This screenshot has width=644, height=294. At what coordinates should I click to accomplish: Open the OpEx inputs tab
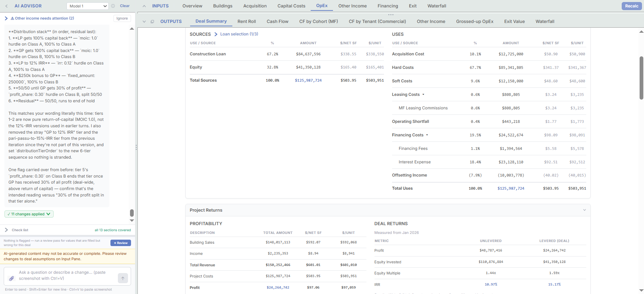(x=322, y=6)
